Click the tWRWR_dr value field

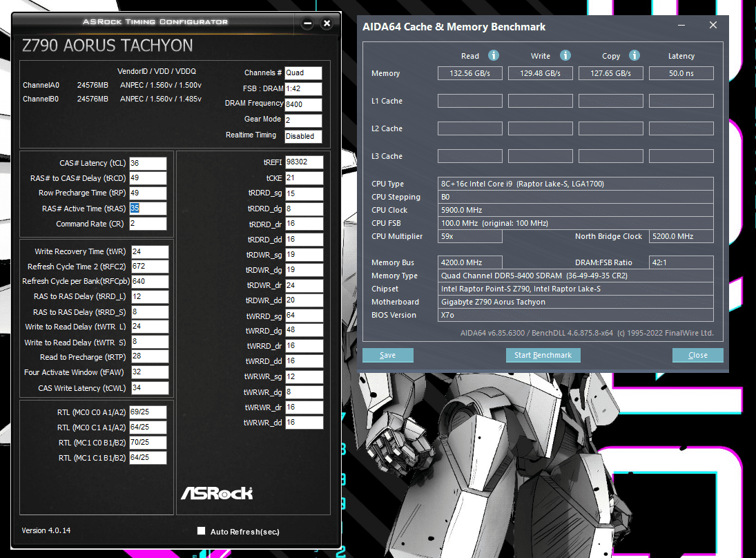[304, 407]
